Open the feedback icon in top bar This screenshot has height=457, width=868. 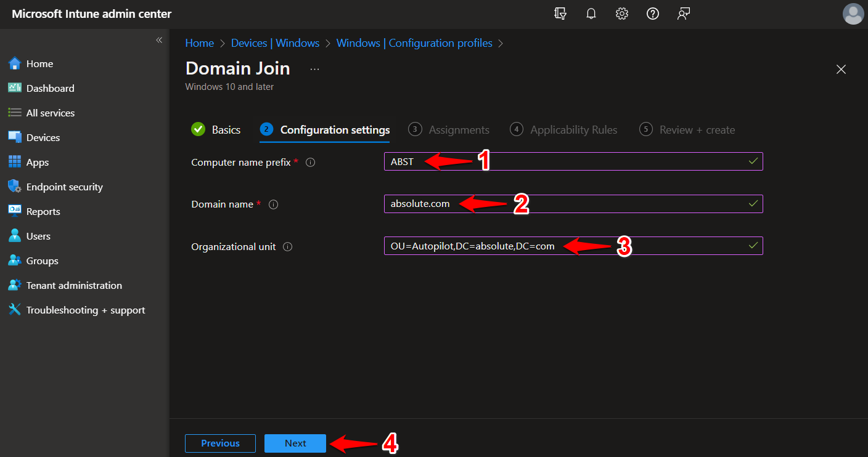(x=683, y=13)
